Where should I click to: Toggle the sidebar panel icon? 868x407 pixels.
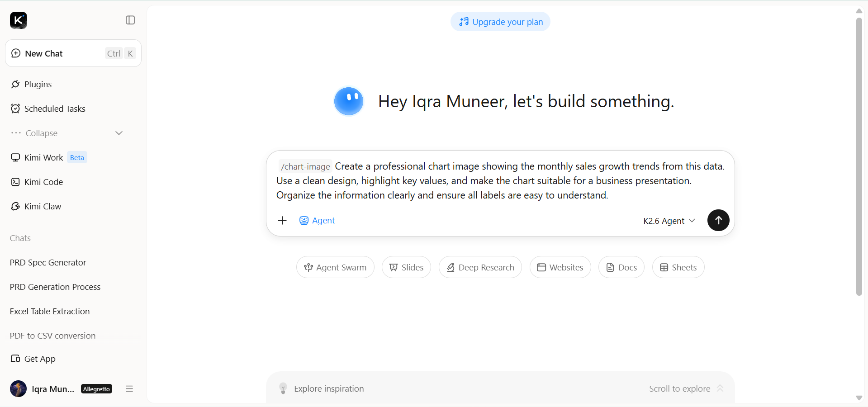[x=130, y=20]
